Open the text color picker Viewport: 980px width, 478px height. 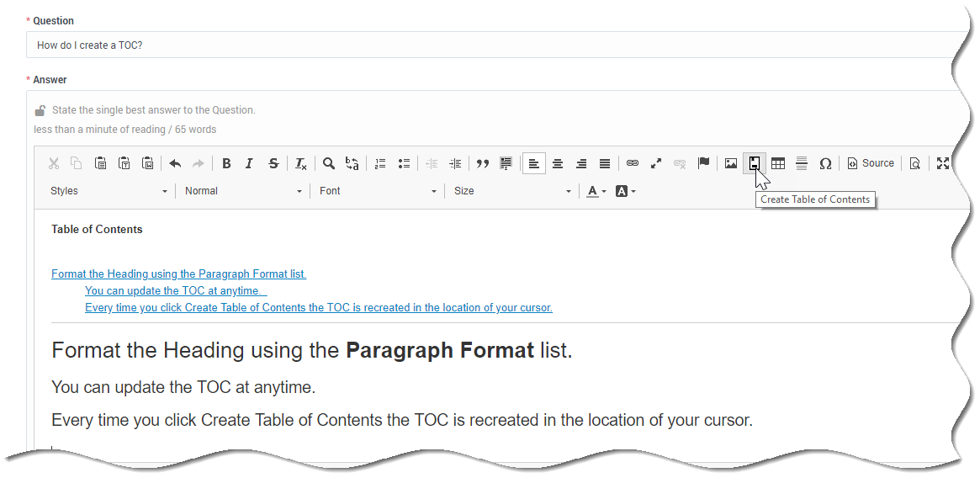[x=596, y=191]
